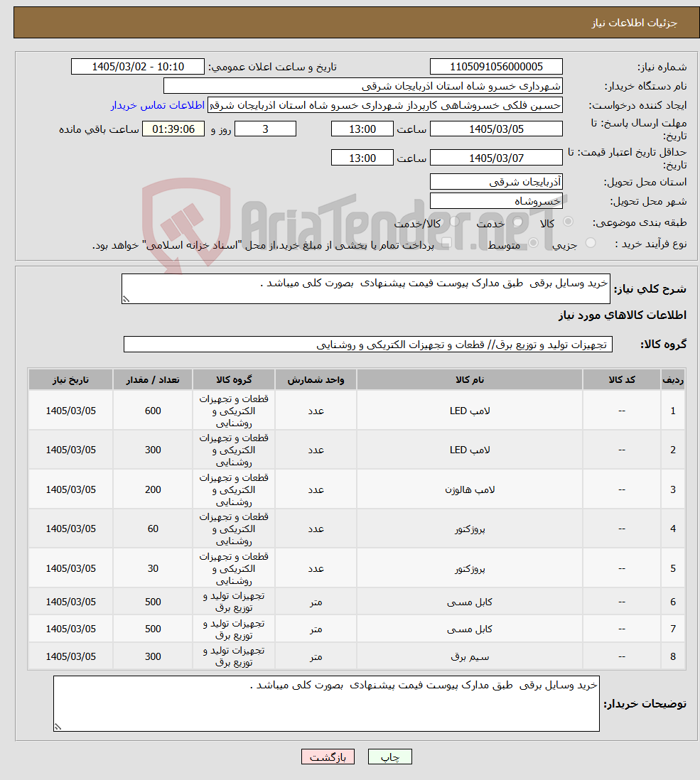
Task: Click کابل مسی in row 6
Action: pos(470,602)
